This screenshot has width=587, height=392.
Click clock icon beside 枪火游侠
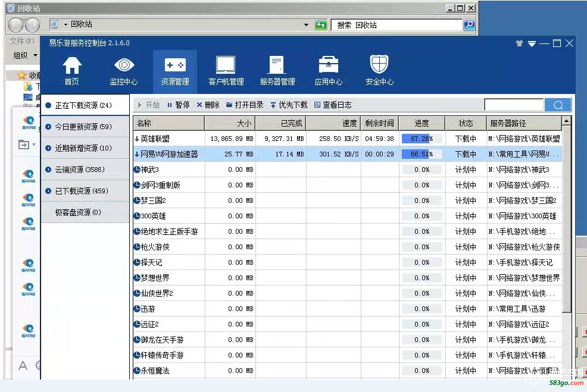point(137,247)
